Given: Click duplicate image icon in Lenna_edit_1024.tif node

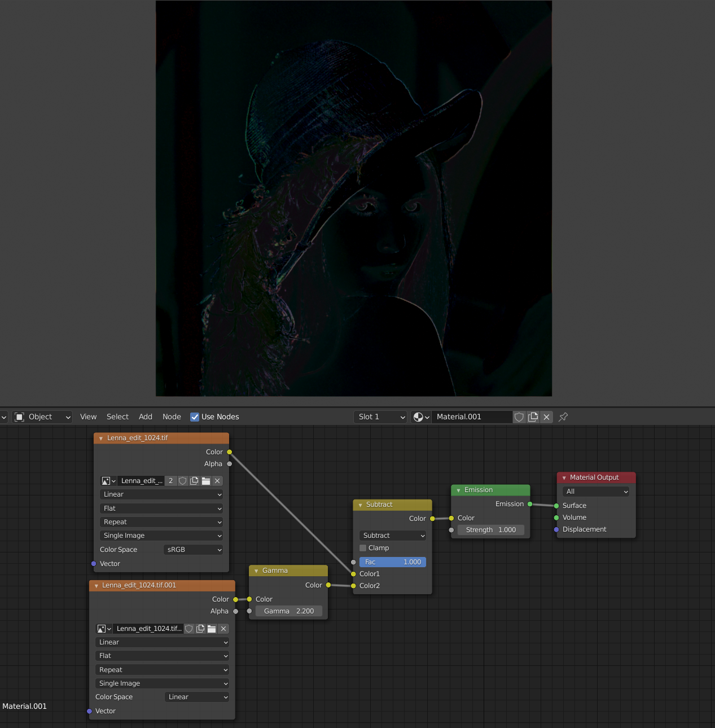Looking at the screenshot, I should (x=194, y=481).
